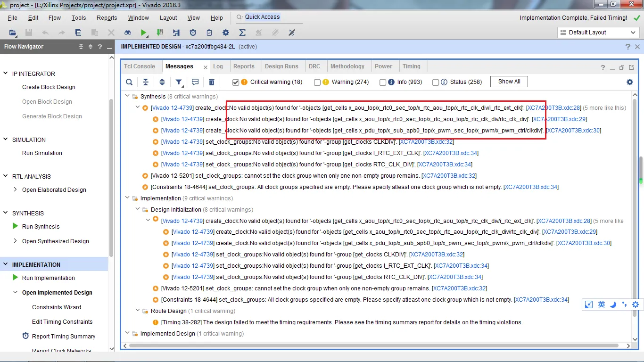Open the message filter dropdown funnel
644x362 pixels.
[179, 82]
